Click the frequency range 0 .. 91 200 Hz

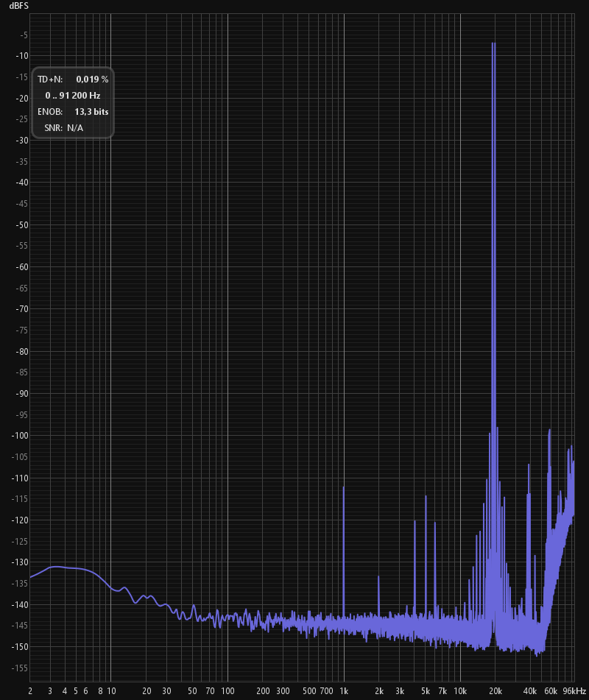pyautogui.click(x=72, y=96)
